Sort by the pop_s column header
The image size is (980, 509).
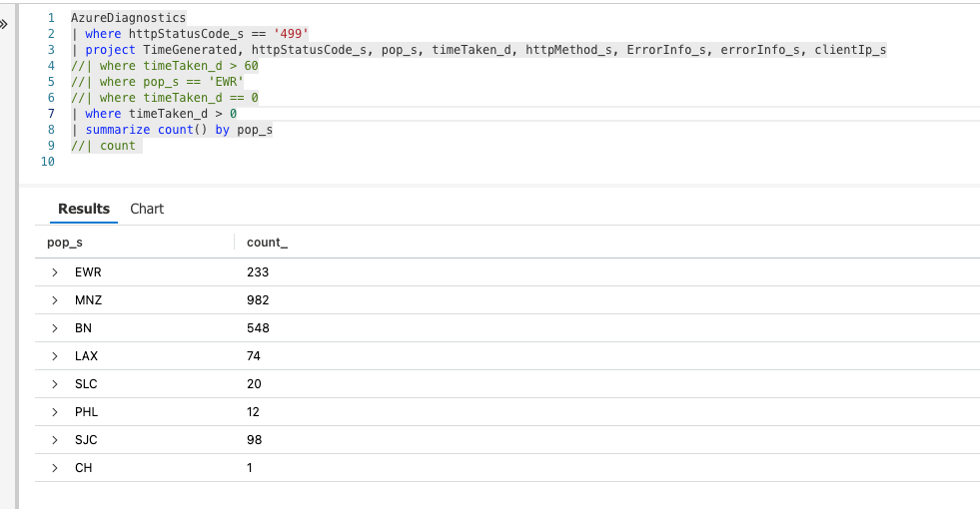(x=65, y=243)
